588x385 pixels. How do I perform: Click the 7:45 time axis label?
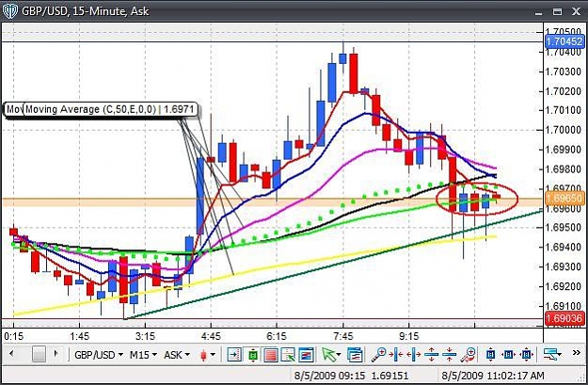342,336
